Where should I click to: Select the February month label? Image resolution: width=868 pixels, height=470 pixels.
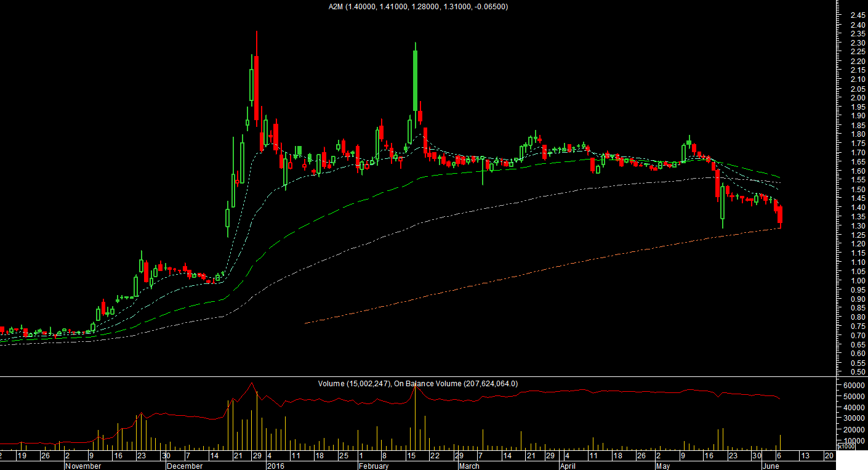pyautogui.click(x=373, y=466)
